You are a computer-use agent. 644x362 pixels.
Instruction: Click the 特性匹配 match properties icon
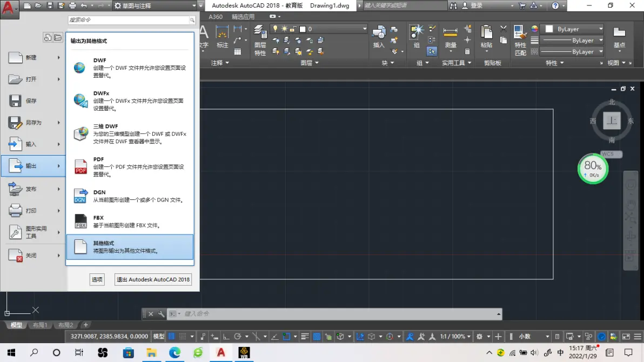pyautogui.click(x=520, y=41)
